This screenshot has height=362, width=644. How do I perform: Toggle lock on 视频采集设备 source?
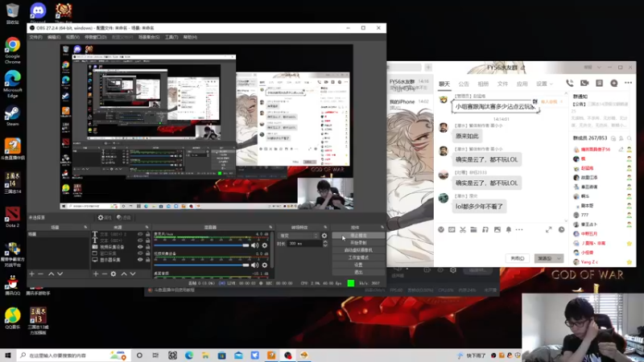click(x=148, y=247)
